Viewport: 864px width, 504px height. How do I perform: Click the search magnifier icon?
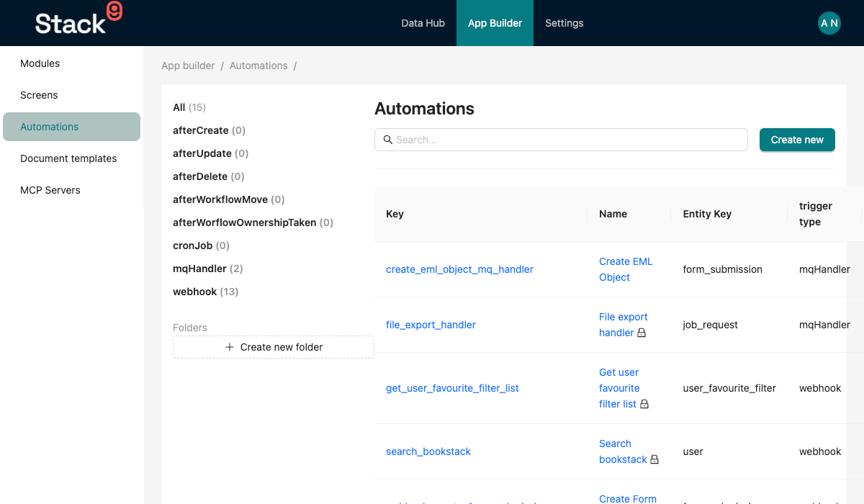coord(387,140)
